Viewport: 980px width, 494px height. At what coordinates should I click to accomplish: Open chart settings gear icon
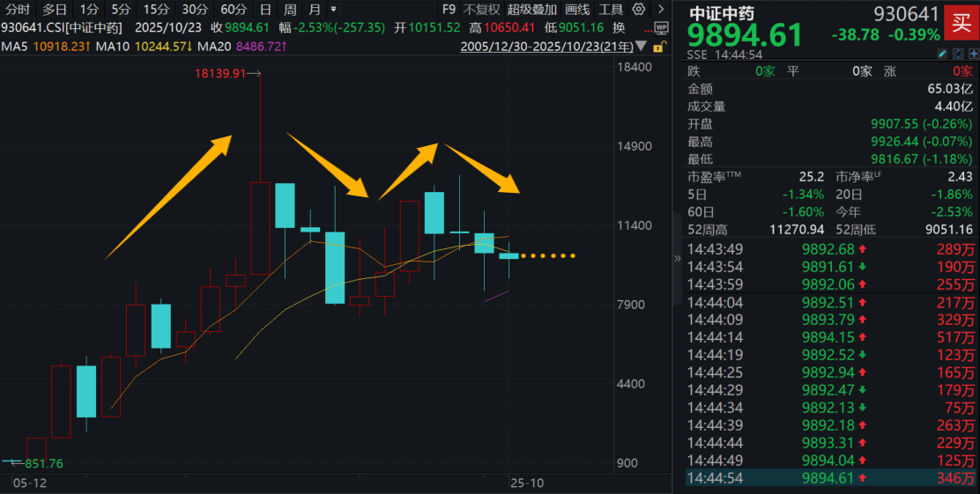point(638,10)
